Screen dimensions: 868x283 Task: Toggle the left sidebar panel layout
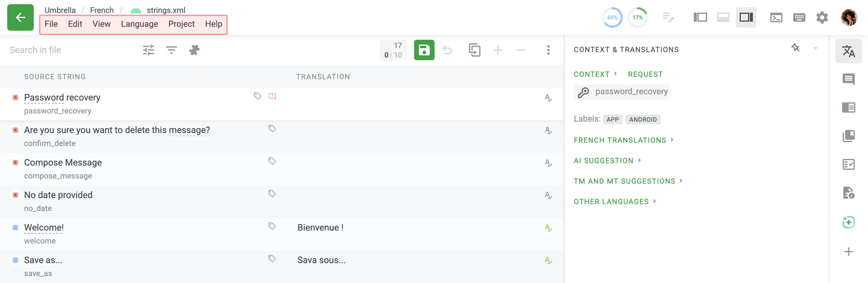(700, 17)
